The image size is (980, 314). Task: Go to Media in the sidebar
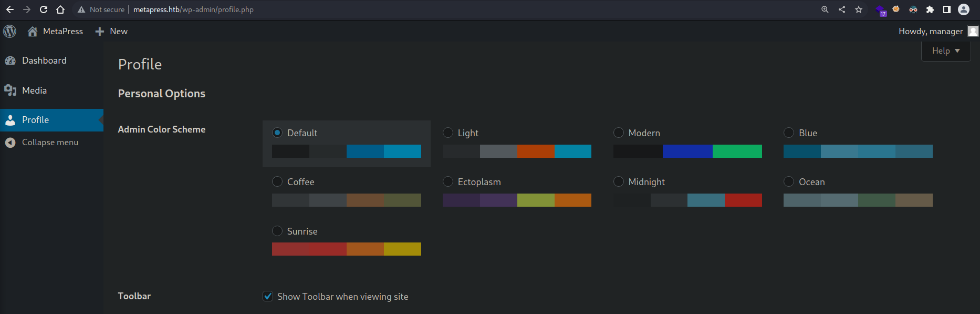(34, 90)
